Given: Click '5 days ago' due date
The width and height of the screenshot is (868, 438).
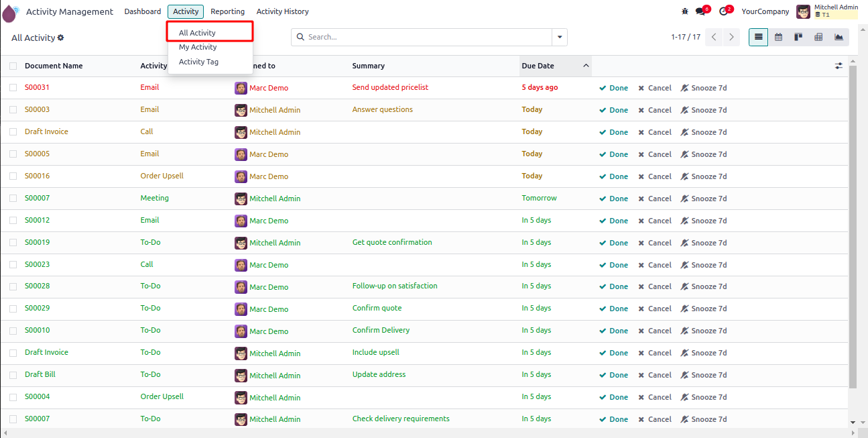Looking at the screenshot, I should pos(540,87).
